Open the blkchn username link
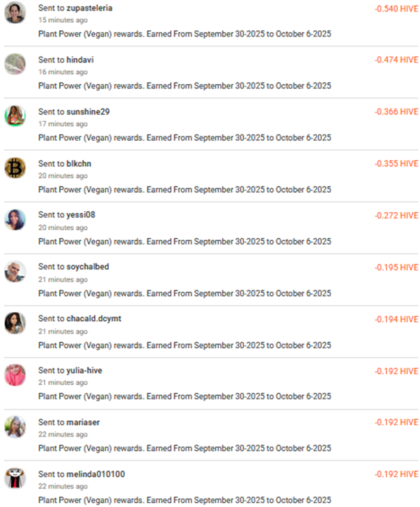Viewport: 420px width, 507px height. point(79,163)
